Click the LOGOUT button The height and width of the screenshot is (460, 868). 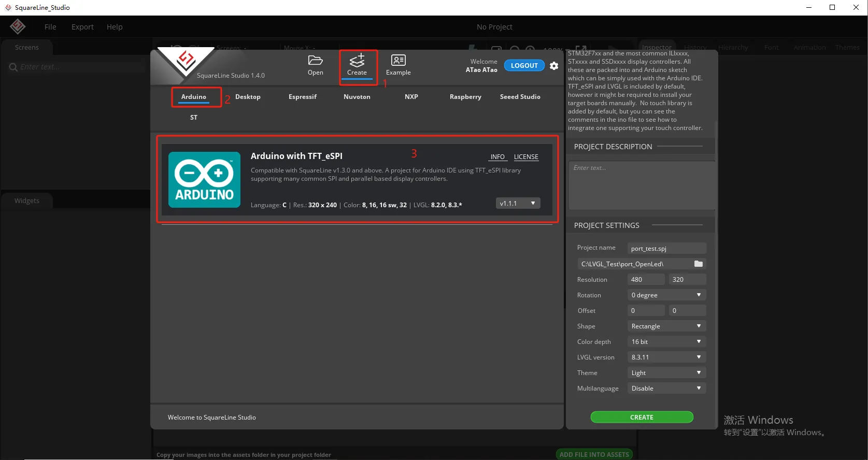(524, 66)
